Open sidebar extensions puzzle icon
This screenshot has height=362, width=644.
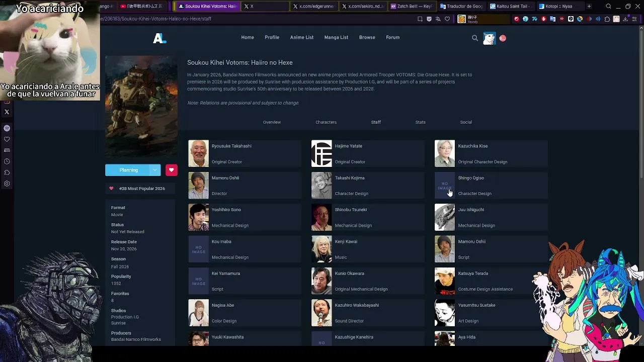(7, 172)
